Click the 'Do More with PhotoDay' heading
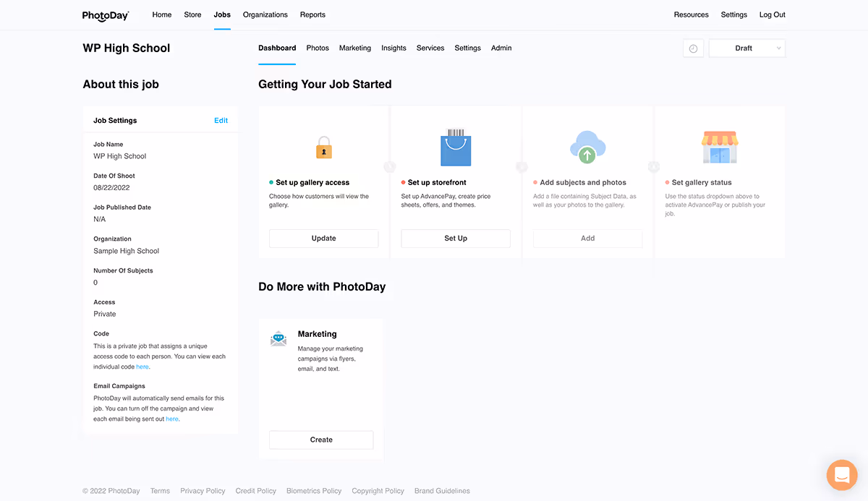 322,287
